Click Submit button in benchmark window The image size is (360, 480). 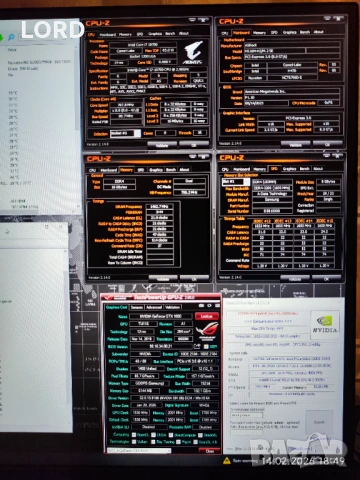[x=319, y=422]
